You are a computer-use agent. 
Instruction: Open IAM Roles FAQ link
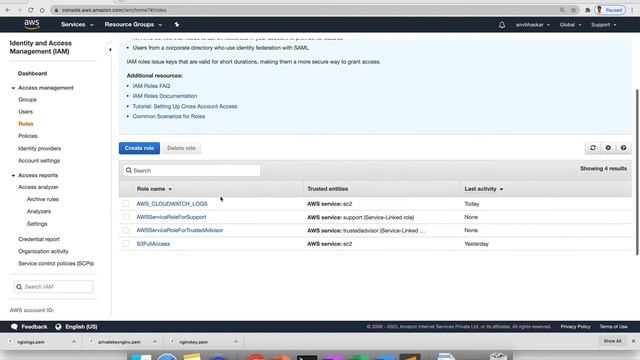tap(151, 86)
